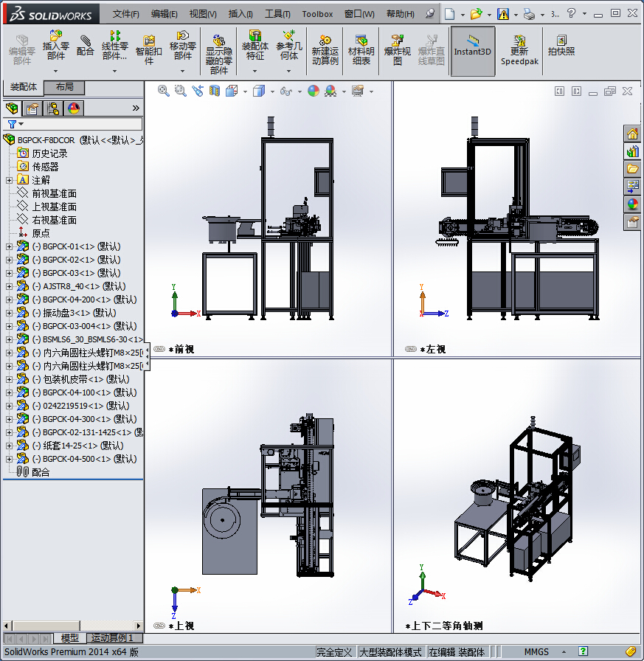This screenshot has width=644, height=661.
Task: Switch to 布局 (Layout) tab
Action: click(x=64, y=87)
